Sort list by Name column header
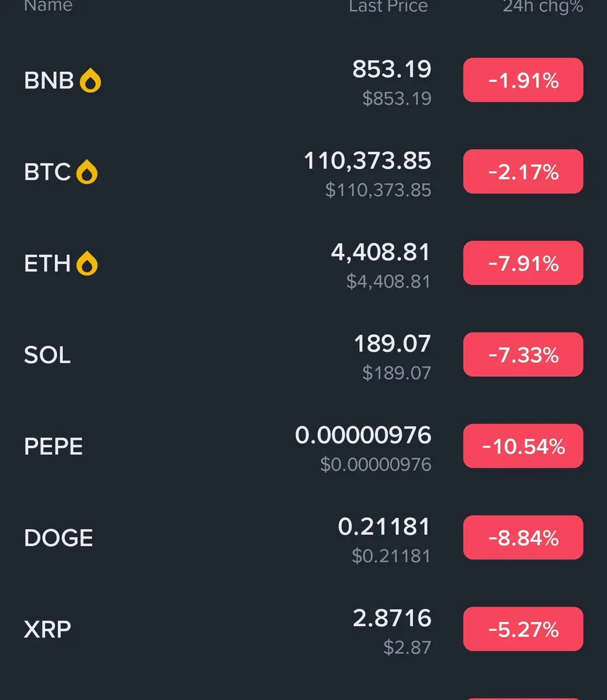The height and width of the screenshot is (700, 607). 48,6
